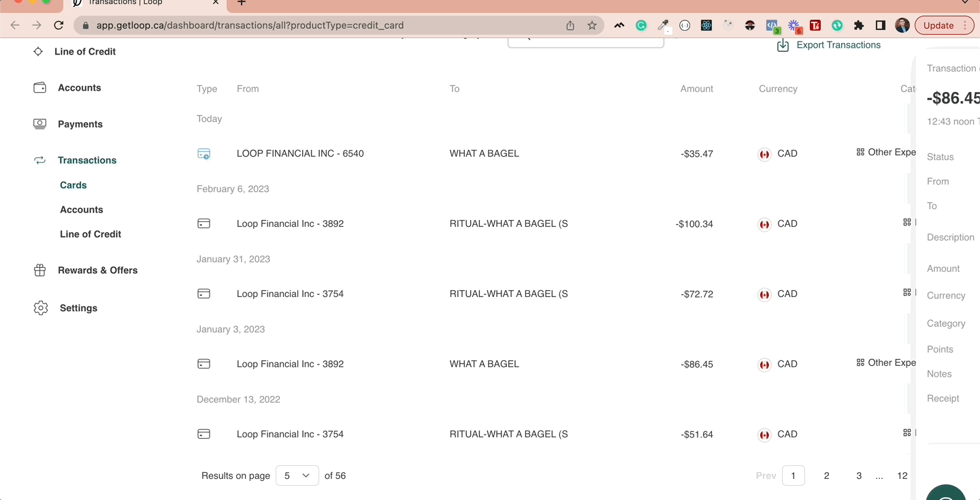
Task: Click the Receipt label in details panel
Action: [x=943, y=399]
